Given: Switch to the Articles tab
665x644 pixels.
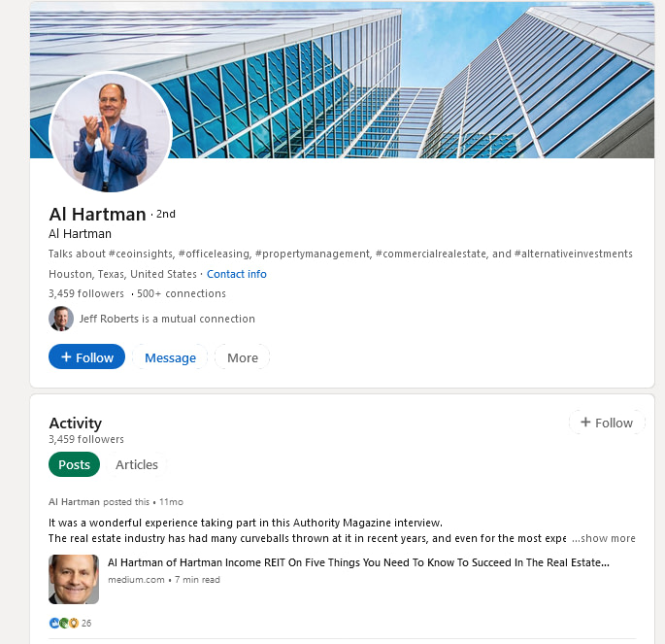Looking at the screenshot, I should pyautogui.click(x=137, y=464).
